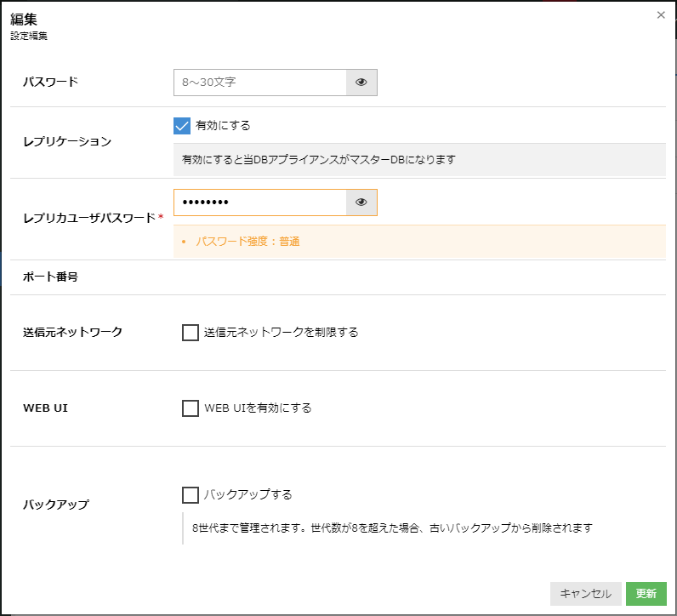This screenshot has height=616, width=677.
Task: Show password with the top eye icon
Action: 361,83
